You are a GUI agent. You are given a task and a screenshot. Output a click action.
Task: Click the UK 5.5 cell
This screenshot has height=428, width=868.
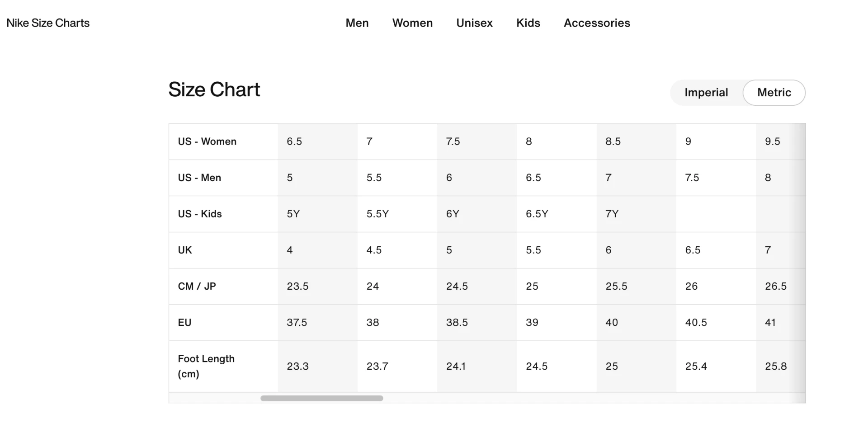point(557,250)
